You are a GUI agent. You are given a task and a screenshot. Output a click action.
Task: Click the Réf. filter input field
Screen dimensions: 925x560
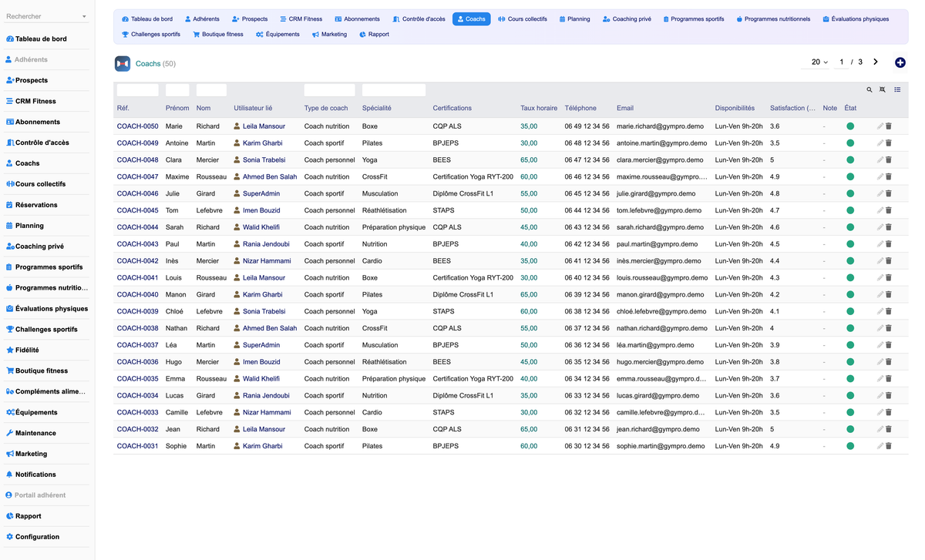[x=138, y=90]
